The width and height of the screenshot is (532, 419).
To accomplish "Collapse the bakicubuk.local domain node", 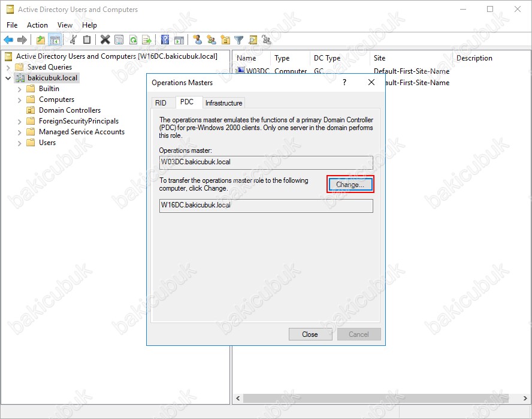I will point(8,78).
